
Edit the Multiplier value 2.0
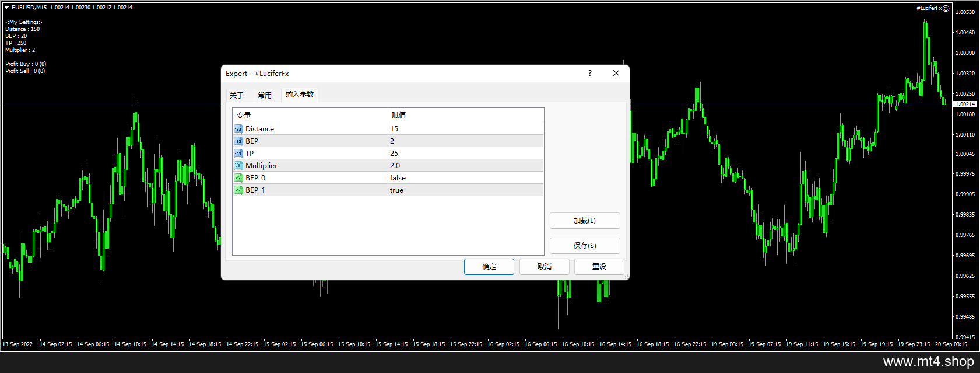tap(466, 166)
